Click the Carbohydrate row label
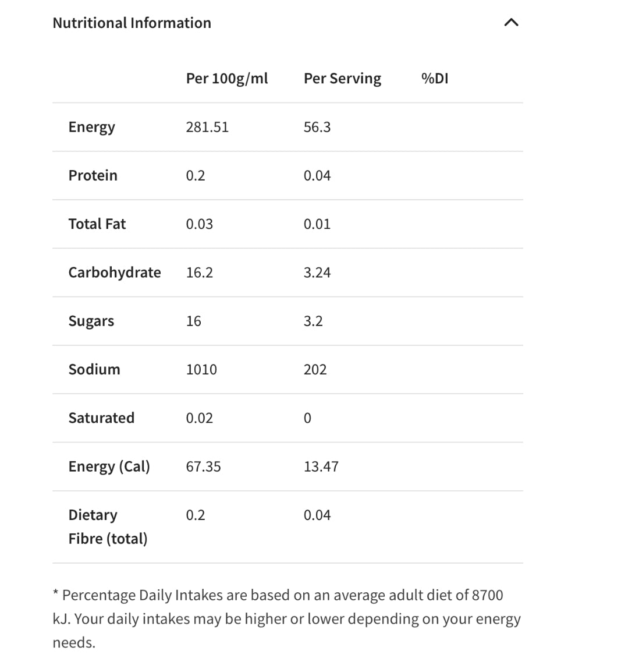This screenshot has height=672, width=639. click(115, 273)
